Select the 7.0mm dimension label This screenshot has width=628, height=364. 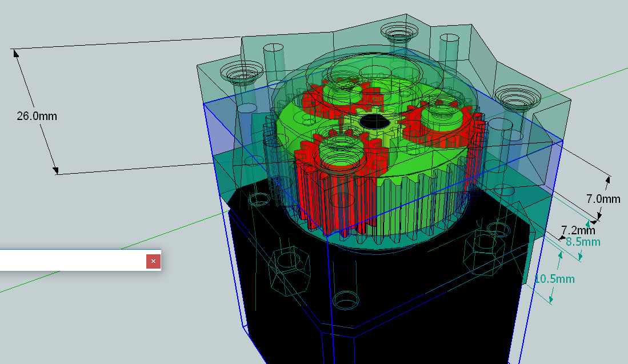click(x=603, y=199)
